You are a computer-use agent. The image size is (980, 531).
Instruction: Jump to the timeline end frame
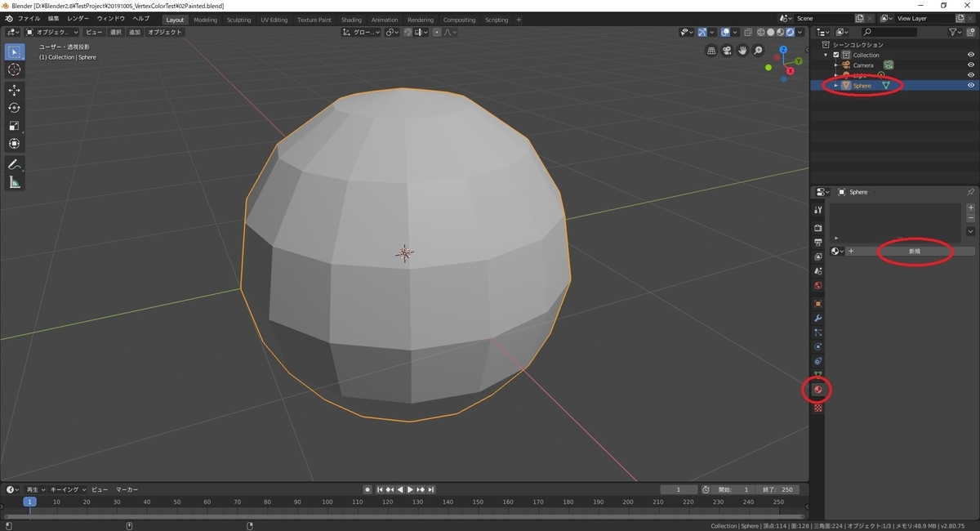430,489
